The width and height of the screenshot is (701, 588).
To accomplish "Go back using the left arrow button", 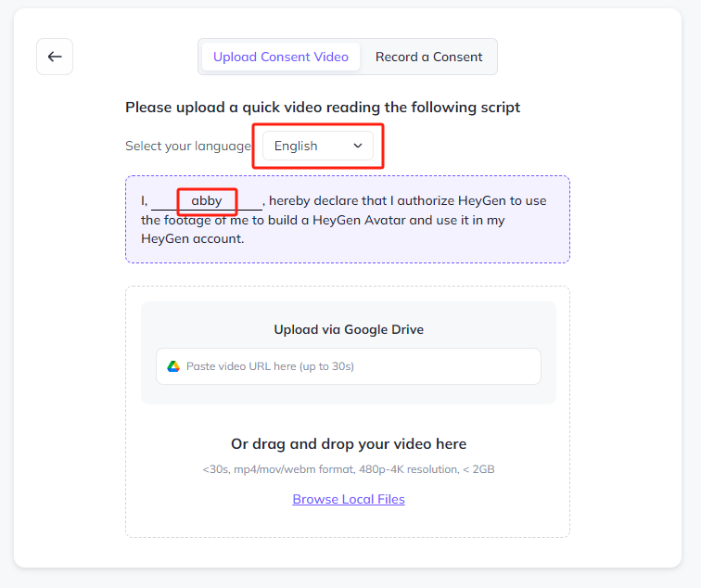I will coord(55,57).
